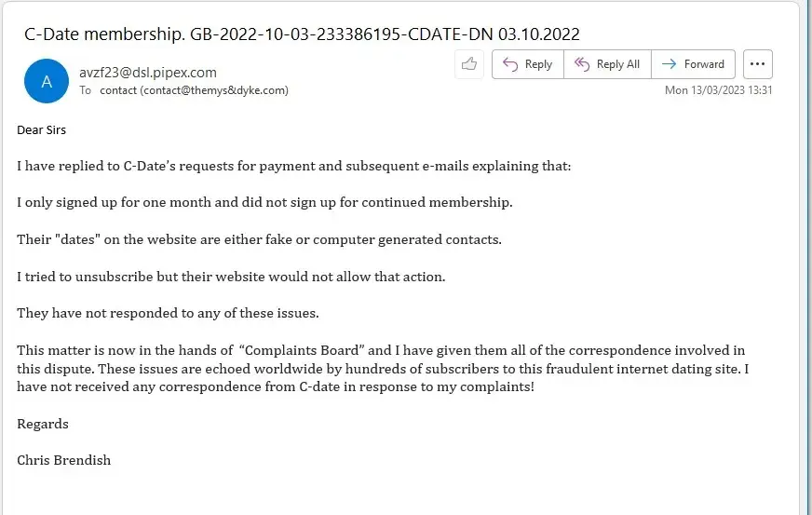Click the line about fake "dates"
812x515 pixels.
(259, 239)
